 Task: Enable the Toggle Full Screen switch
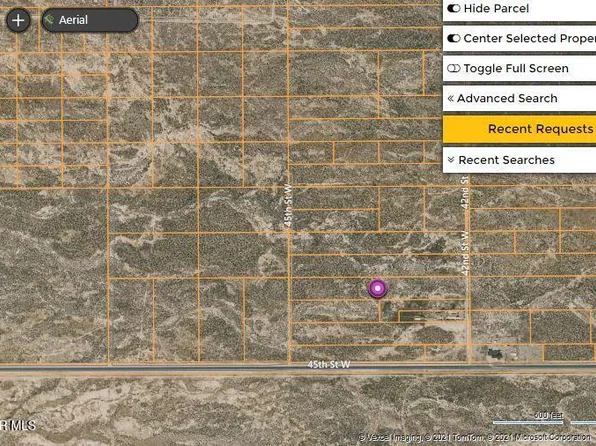(454, 68)
